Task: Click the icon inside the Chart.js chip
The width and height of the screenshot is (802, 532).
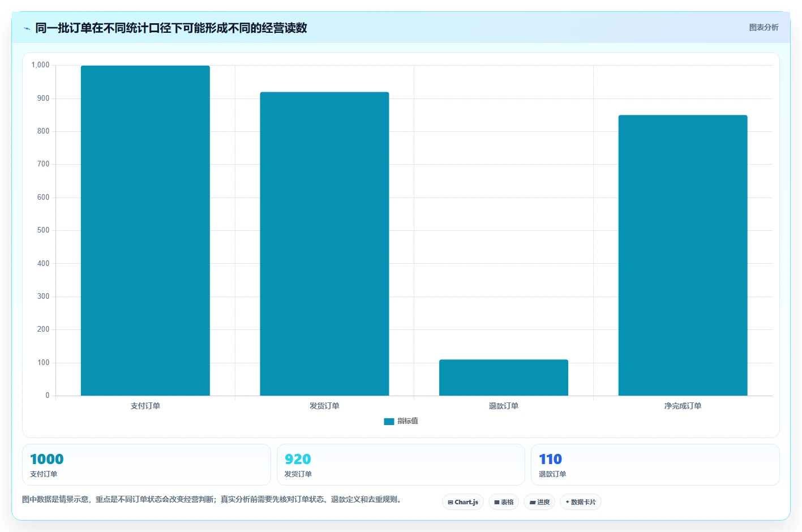Action: coord(451,503)
